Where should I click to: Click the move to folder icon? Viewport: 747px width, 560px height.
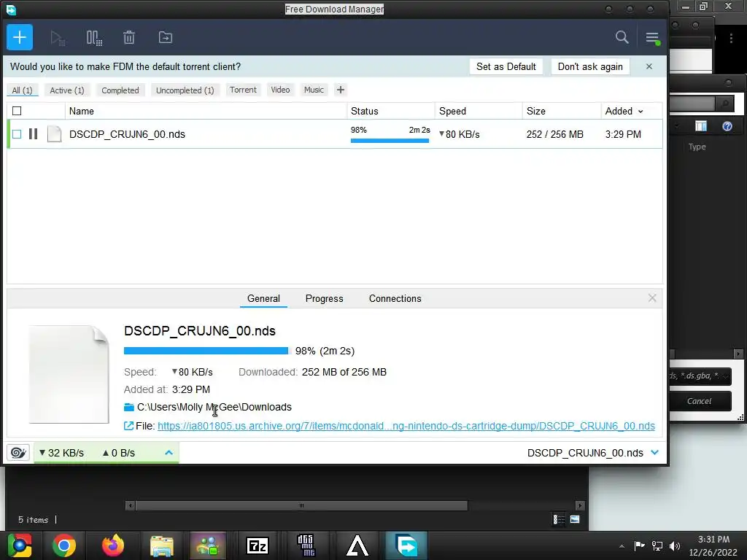click(166, 37)
